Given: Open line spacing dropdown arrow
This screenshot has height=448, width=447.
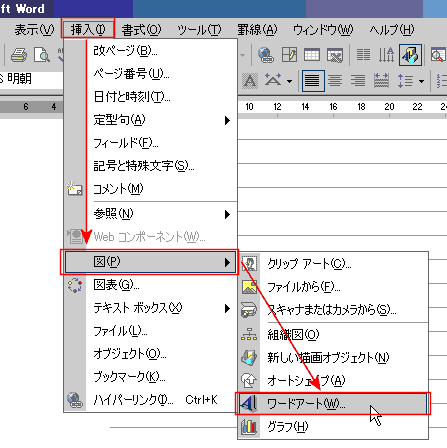Looking at the screenshot, I should [x=422, y=81].
